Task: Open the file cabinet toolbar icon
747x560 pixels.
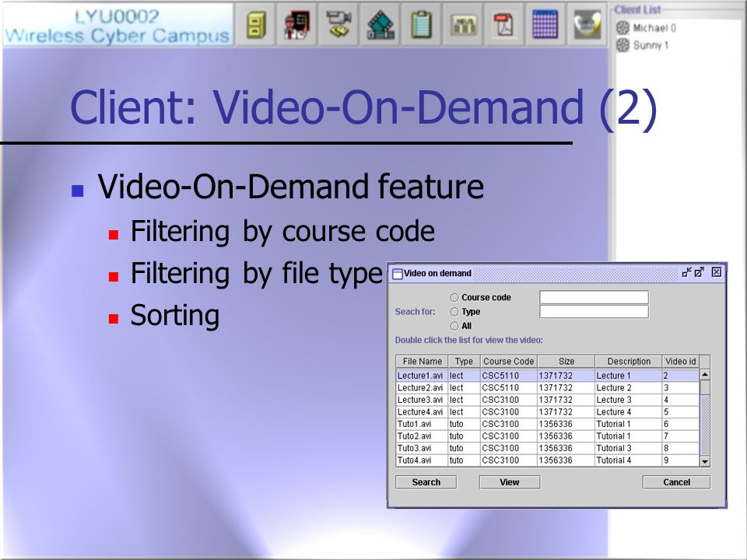Action: point(256,24)
